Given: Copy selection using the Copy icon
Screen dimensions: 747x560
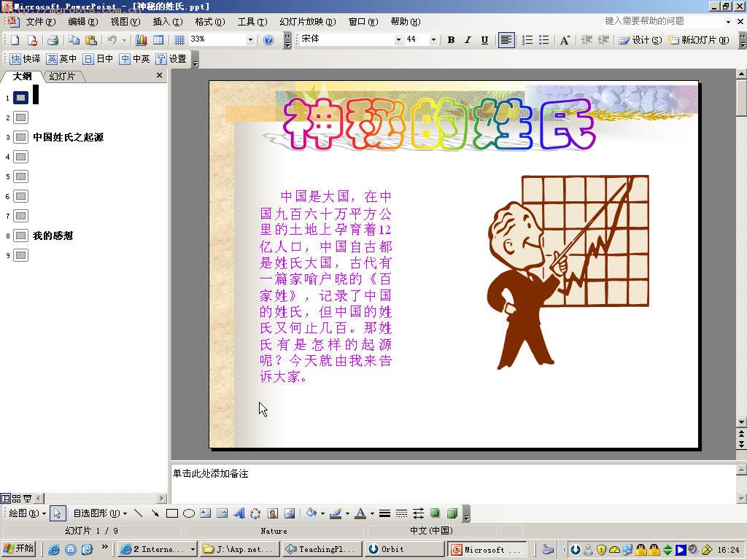Looking at the screenshot, I should point(74,40).
